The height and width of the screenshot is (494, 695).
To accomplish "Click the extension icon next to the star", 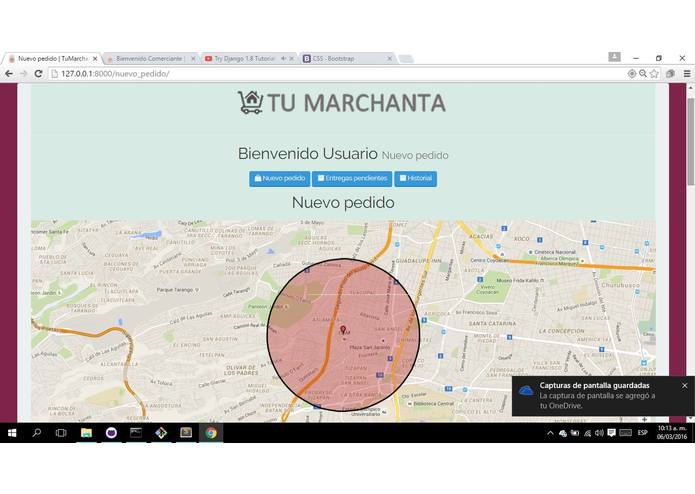I will [x=670, y=74].
